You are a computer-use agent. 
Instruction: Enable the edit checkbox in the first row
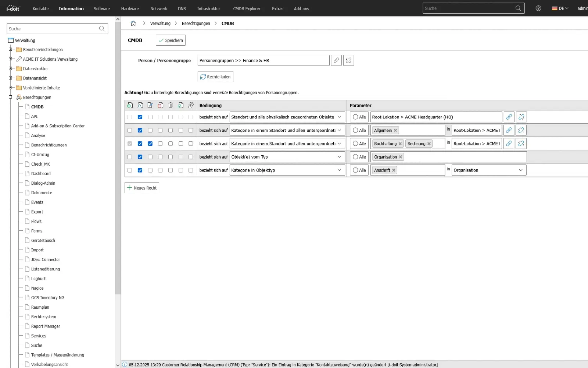pyautogui.click(x=150, y=117)
